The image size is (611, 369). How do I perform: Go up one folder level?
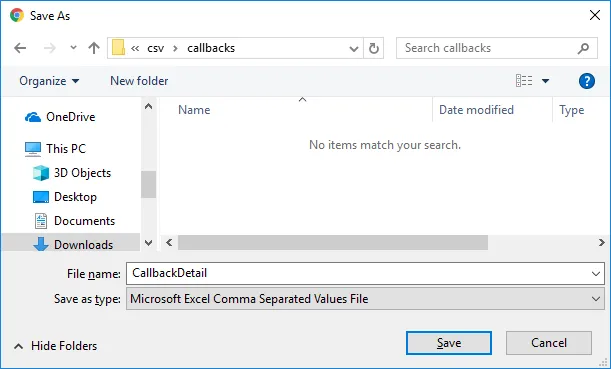coord(94,48)
